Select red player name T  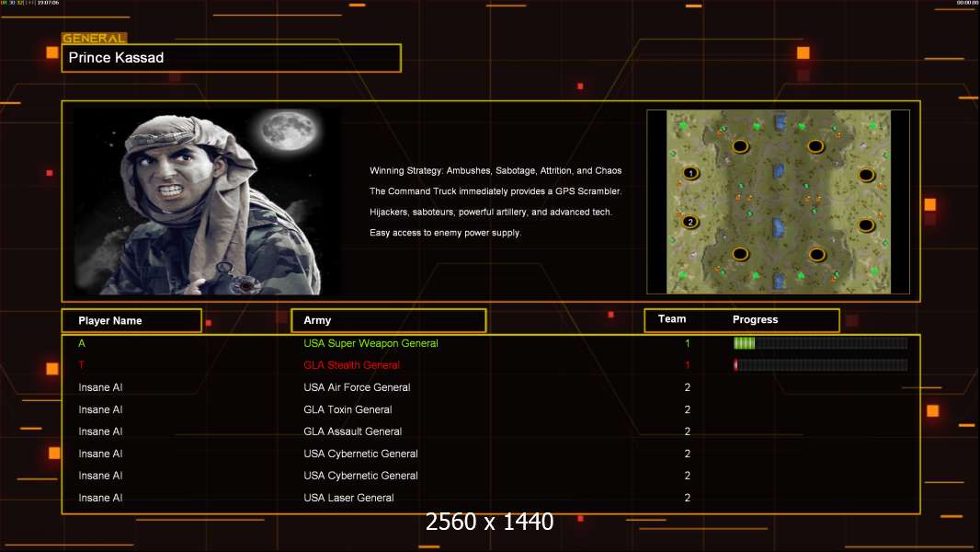(x=81, y=365)
